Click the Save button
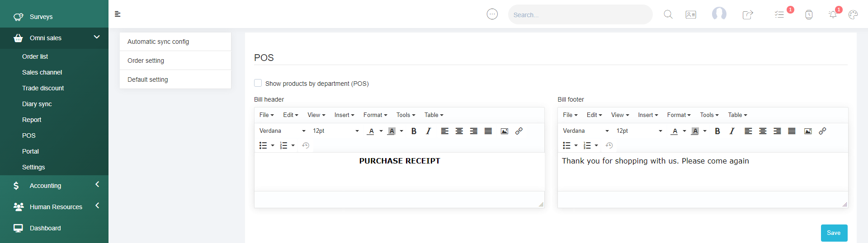Screen dimensions: 868x243 [x=834, y=233]
